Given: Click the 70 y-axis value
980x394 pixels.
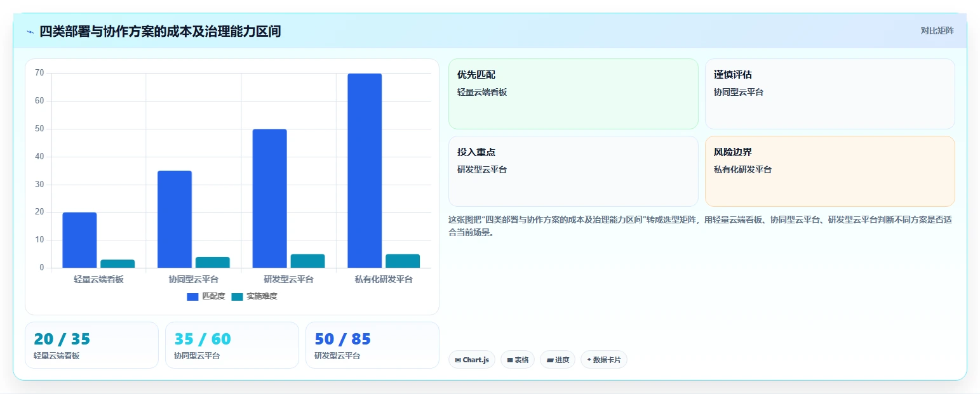Looking at the screenshot, I should tap(39, 73).
